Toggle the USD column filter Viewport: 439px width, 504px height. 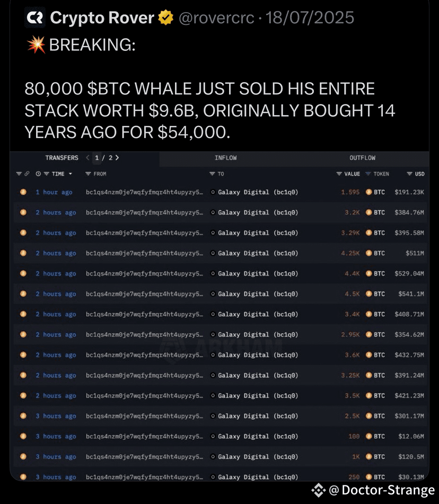409,174
